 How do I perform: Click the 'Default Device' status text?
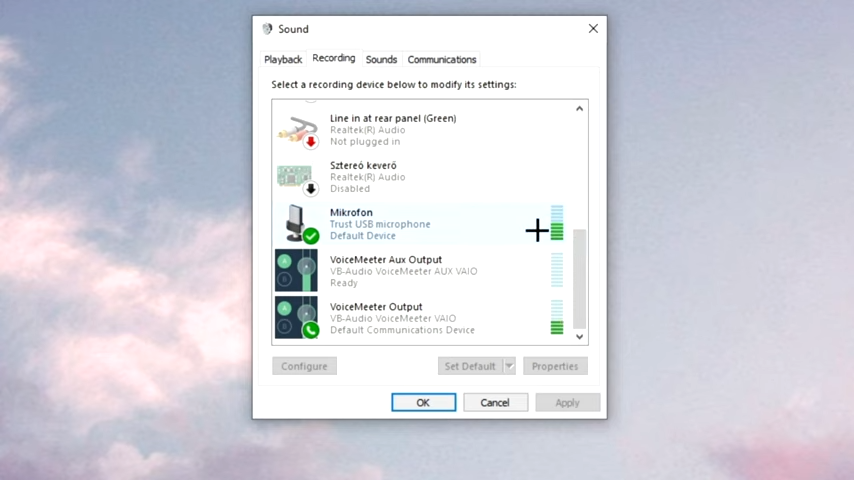tap(363, 236)
